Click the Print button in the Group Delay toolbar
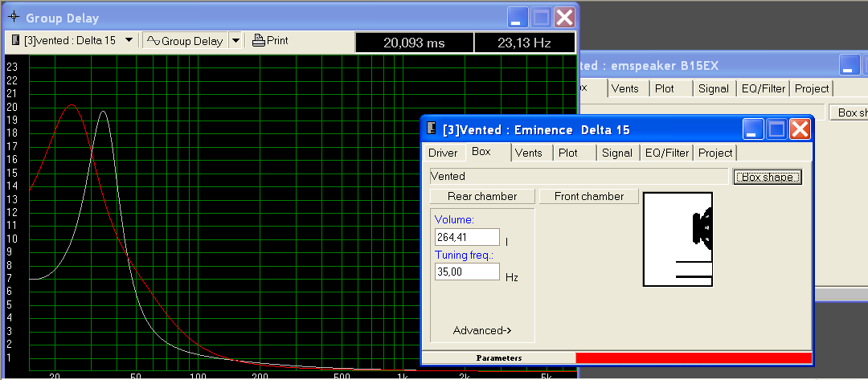Viewport: 868px width, 380px height. 270,40
